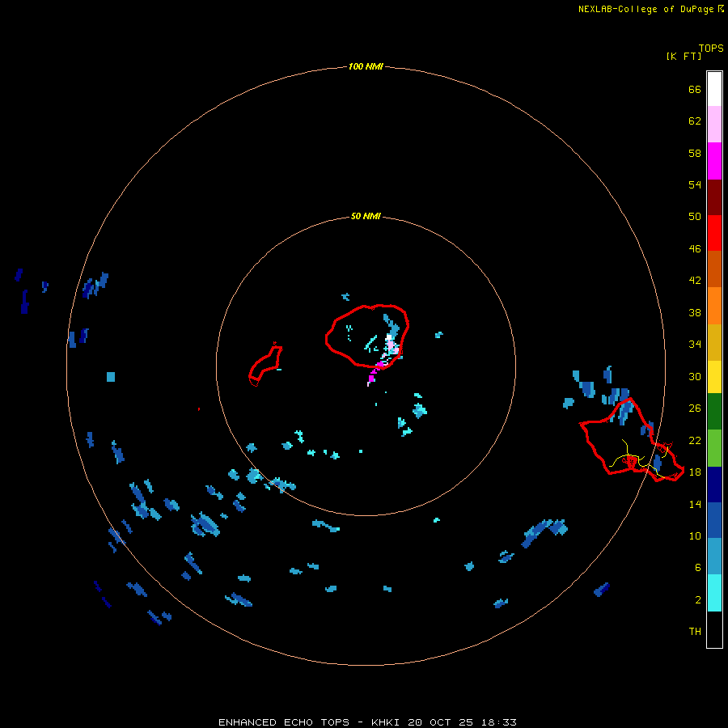Click the cyan 2 K FT legend swatch

(714, 593)
